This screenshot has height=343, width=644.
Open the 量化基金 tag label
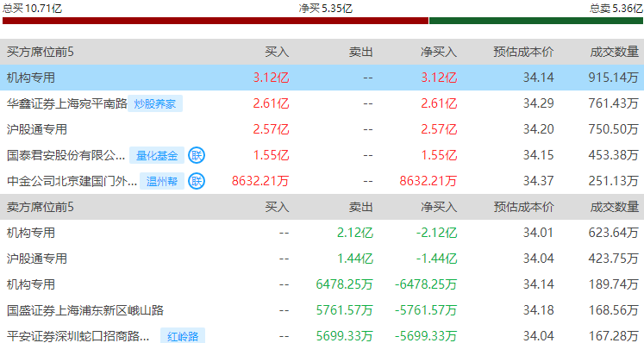(x=157, y=155)
